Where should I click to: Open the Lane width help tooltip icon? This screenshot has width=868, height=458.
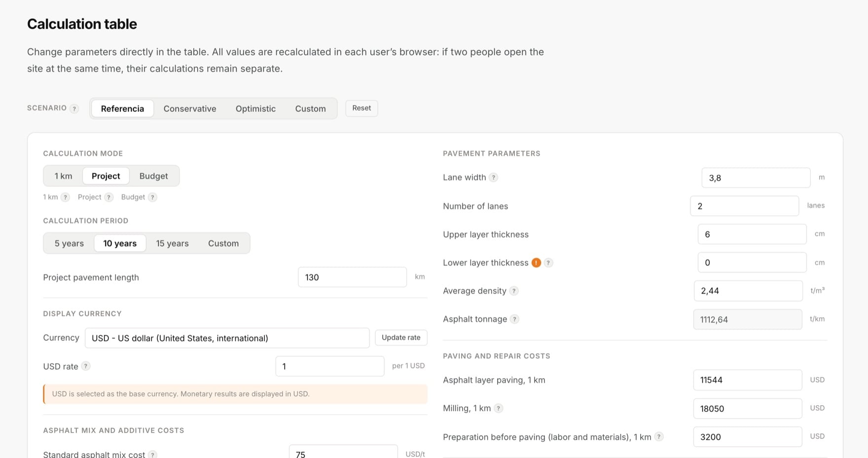pyautogui.click(x=493, y=177)
